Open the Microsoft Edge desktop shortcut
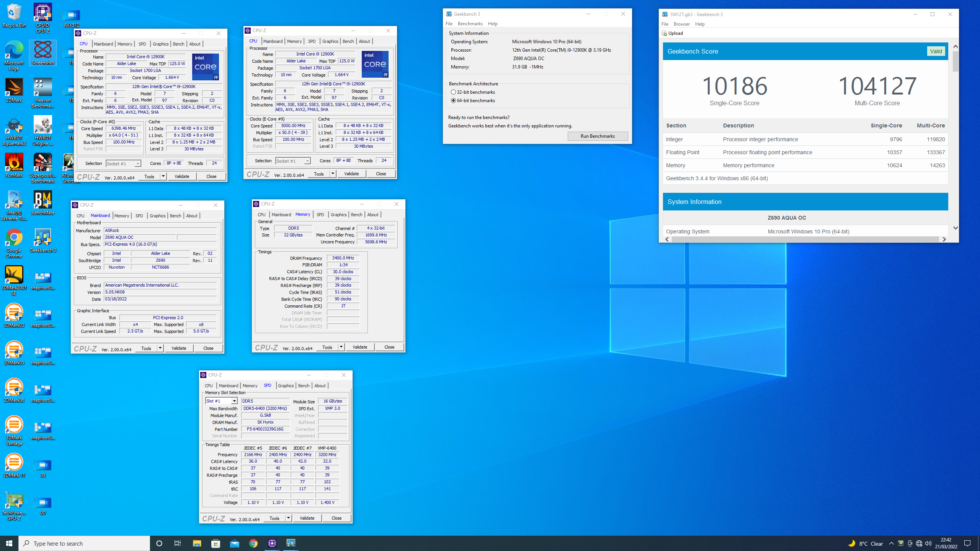Viewport: 980px width, 551px height. [14, 56]
